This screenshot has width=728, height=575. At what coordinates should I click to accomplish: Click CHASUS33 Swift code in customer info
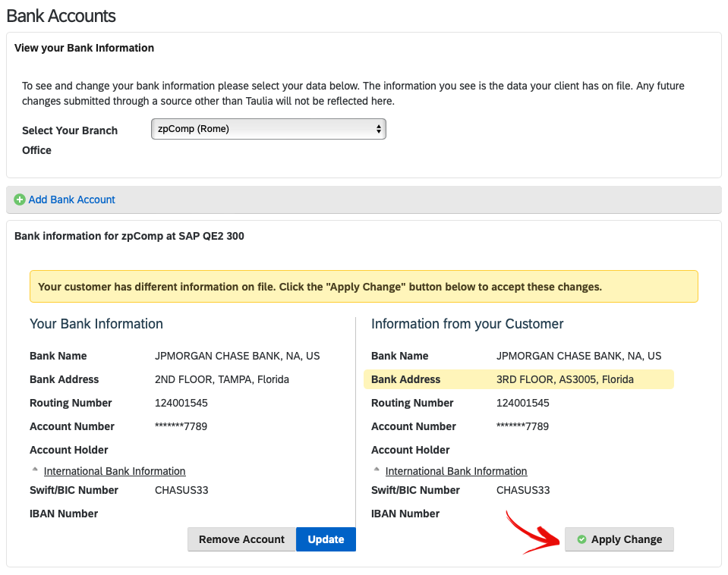[523, 490]
